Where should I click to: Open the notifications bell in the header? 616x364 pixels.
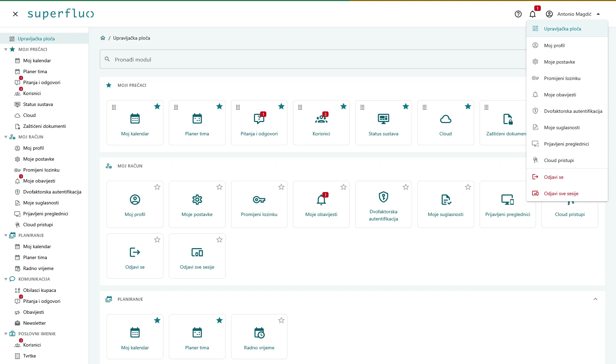(x=533, y=14)
